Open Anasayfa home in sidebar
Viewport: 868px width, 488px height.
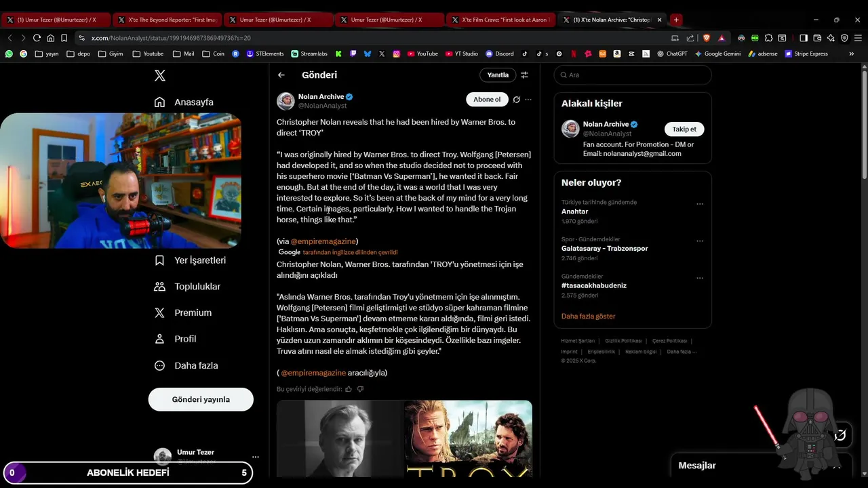184,102
